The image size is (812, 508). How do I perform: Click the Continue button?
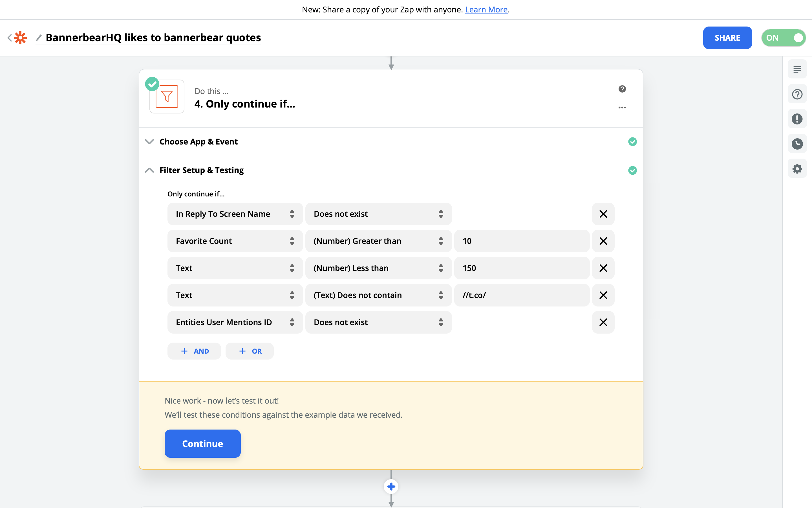(x=203, y=443)
